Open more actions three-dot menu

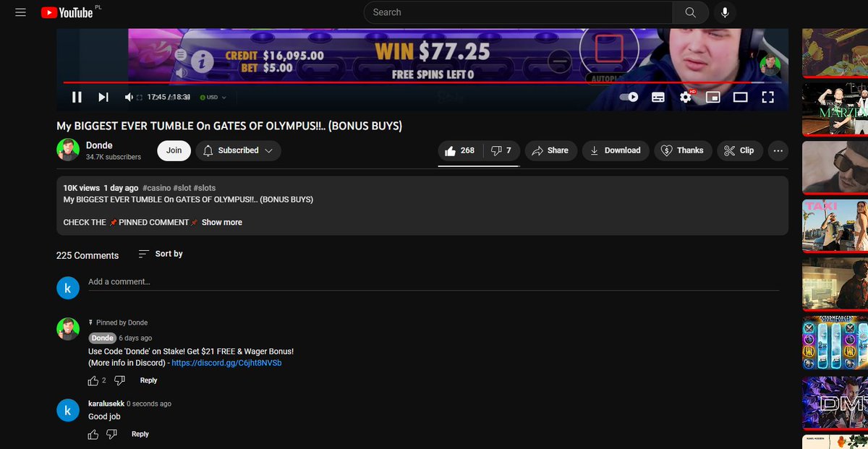click(x=778, y=150)
